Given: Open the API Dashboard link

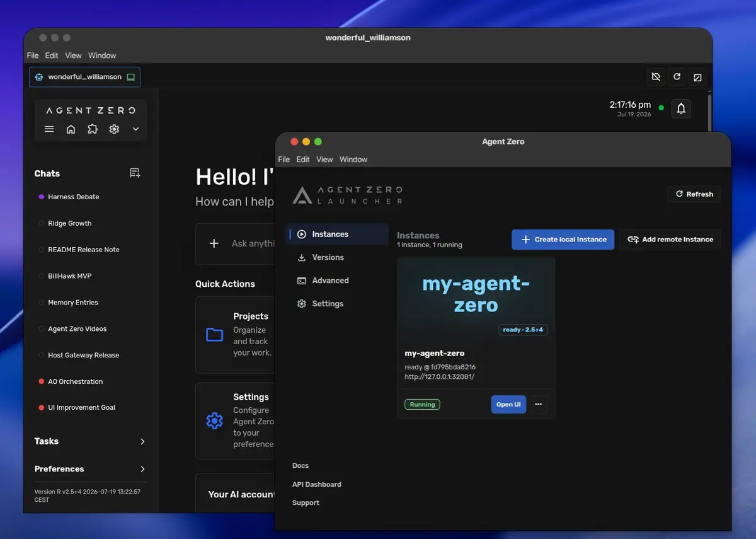Looking at the screenshot, I should point(317,485).
